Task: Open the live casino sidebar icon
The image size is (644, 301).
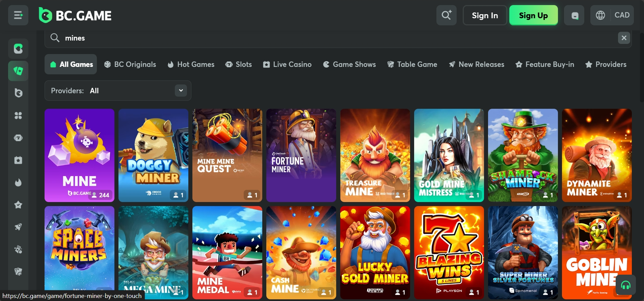Action: [x=18, y=160]
